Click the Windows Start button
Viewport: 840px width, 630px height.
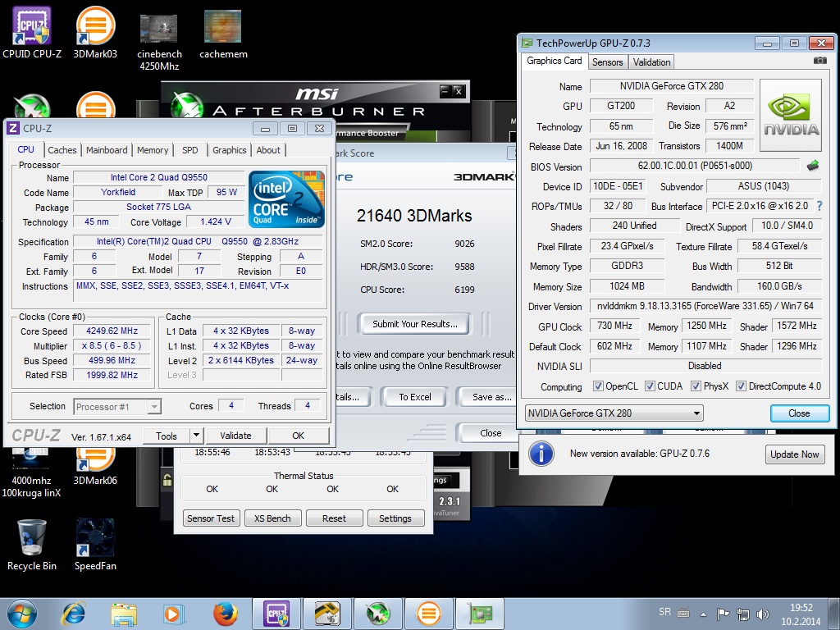pos(21,614)
